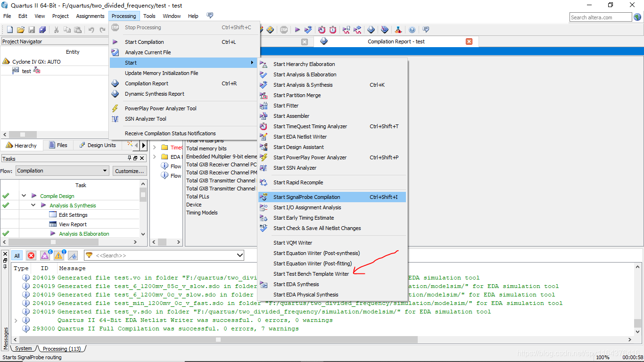Click the Customize... button

point(130,171)
